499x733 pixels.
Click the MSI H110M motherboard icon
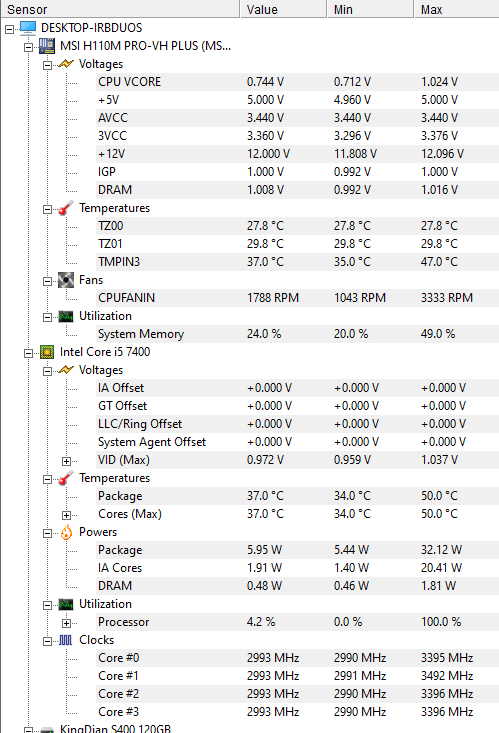coord(47,46)
